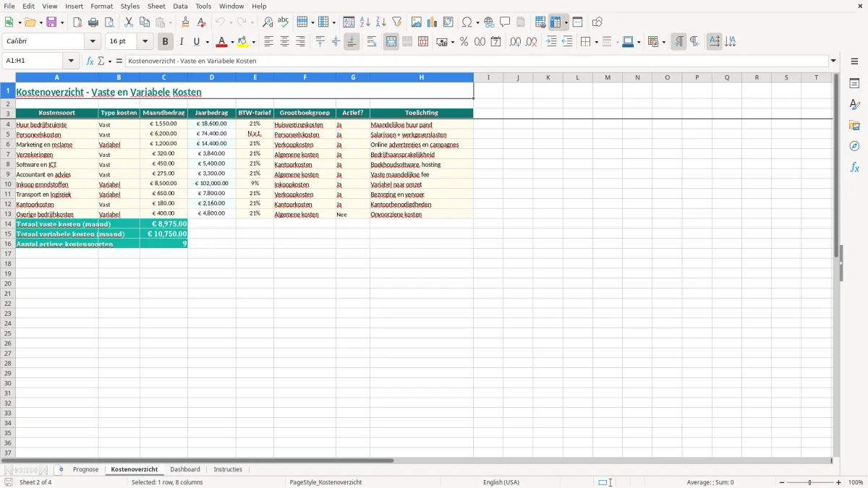Insert a comment
868x488 pixels.
[505, 22]
